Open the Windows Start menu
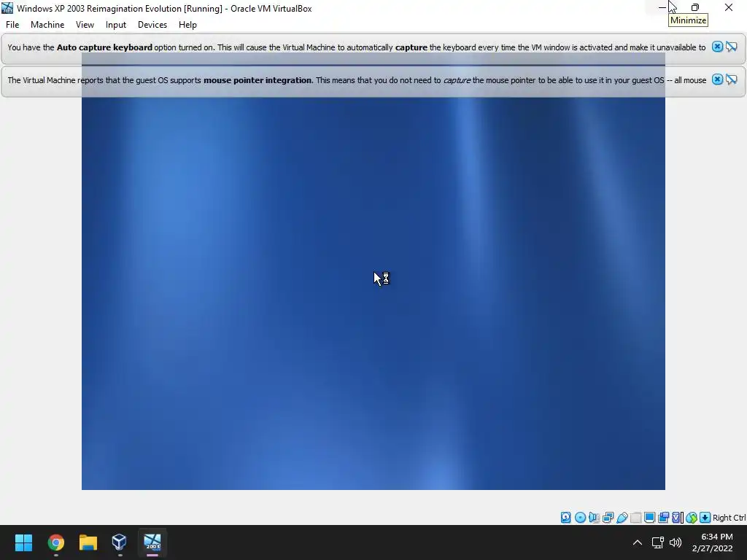This screenshot has height=560, width=747. (23, 542)
